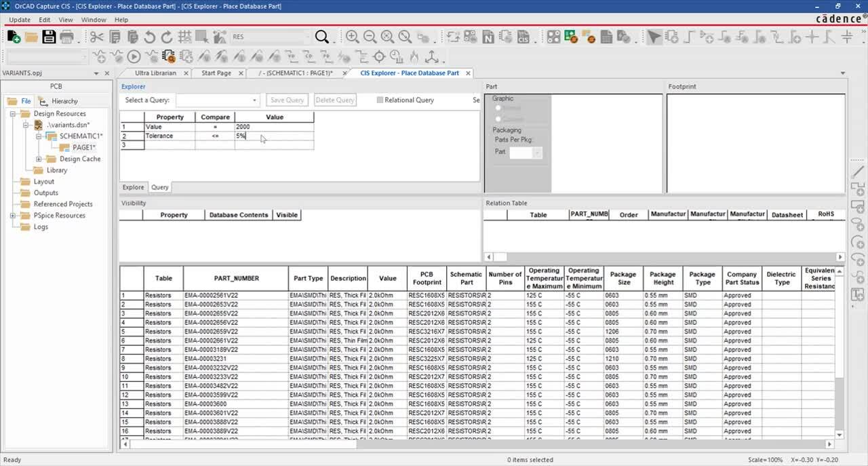Click the Place Junction cross icon
The height and width of the screenshot is (466, 868).
tap(812, 37)
